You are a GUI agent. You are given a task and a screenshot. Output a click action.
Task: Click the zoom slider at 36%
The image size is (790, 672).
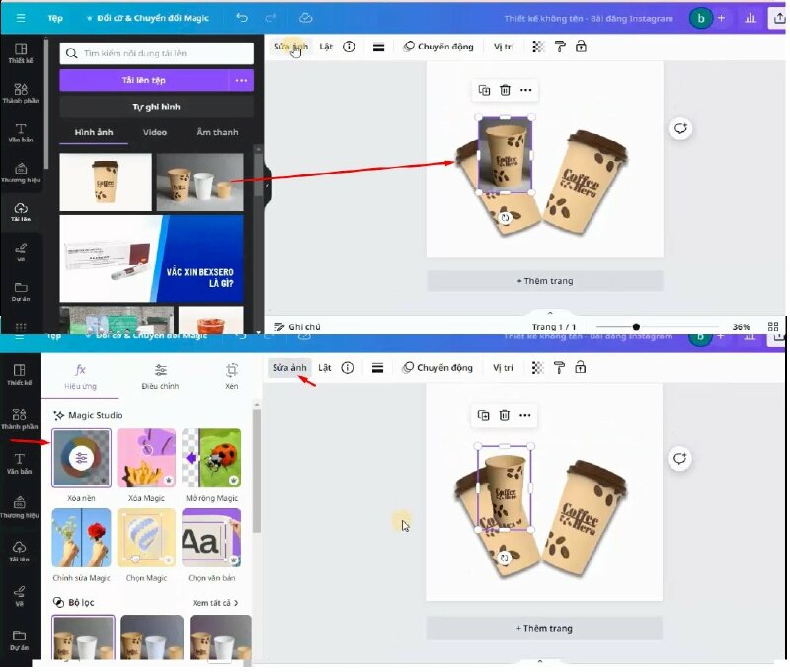(636, 326)
